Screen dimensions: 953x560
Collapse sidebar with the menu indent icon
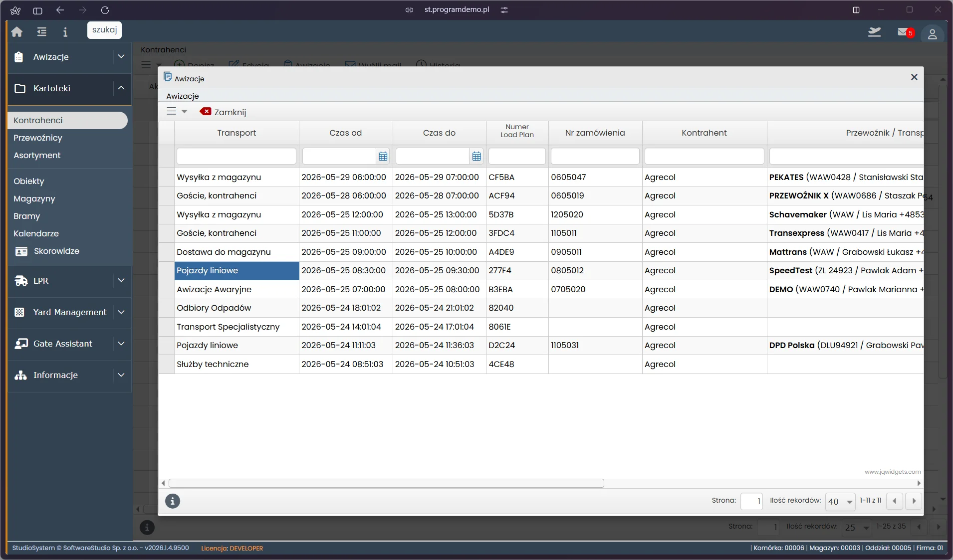click(41, 32)
